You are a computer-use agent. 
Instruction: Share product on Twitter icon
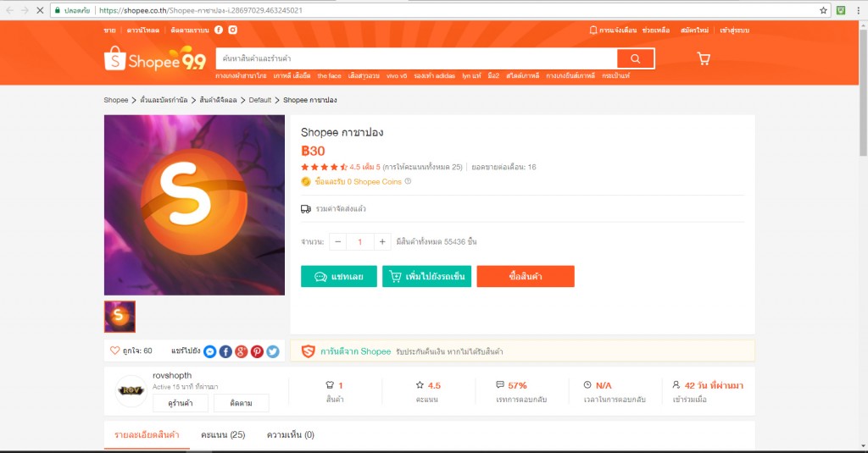click(273, 351)
